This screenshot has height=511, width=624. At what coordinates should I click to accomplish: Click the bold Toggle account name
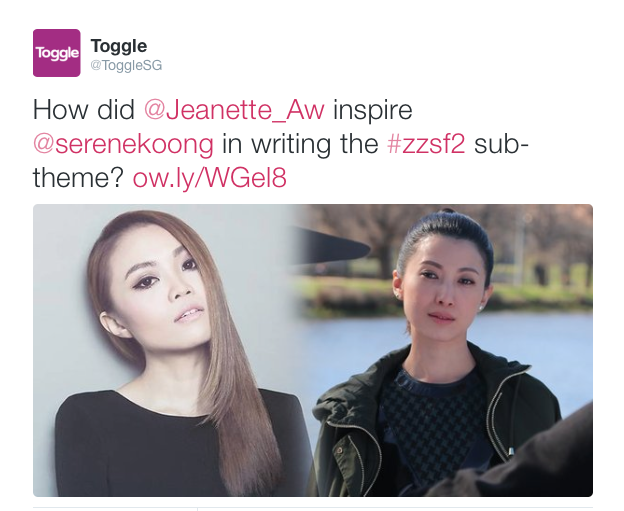[119, 46]
